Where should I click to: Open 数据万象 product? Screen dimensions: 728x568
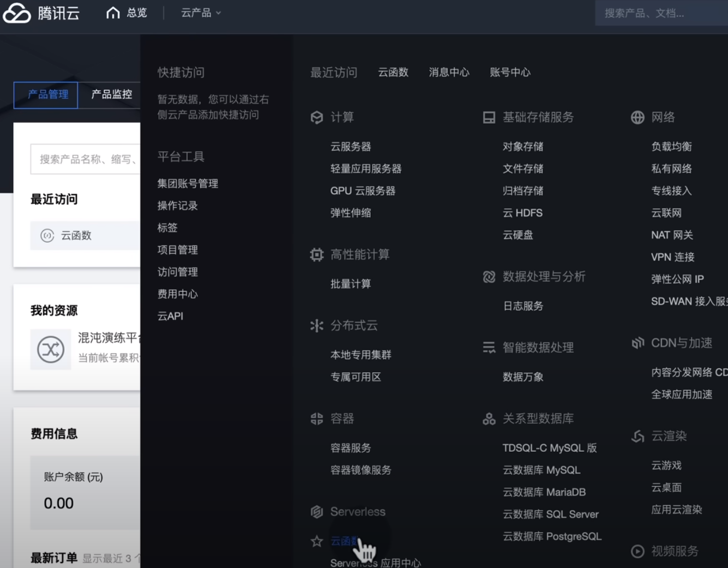tap(523, 377)
